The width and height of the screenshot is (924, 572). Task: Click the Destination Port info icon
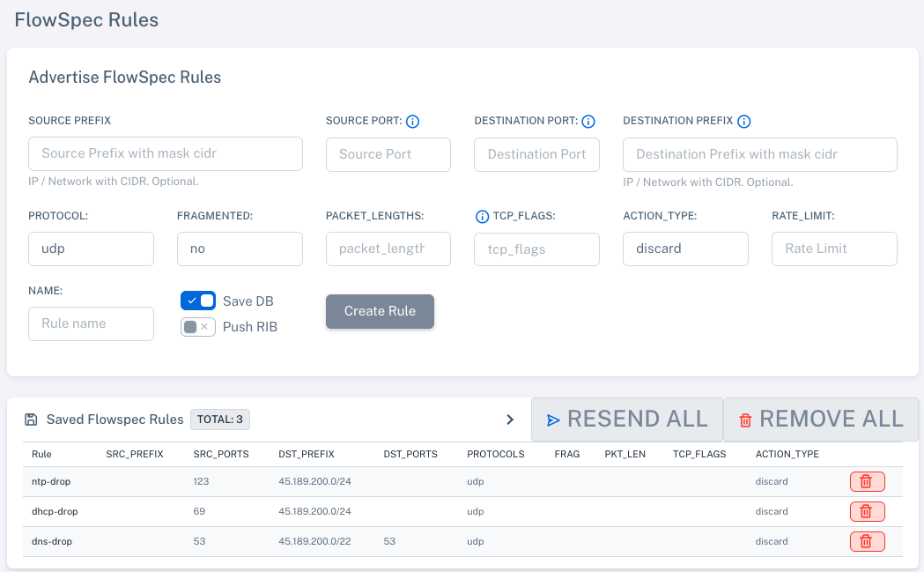588,122
